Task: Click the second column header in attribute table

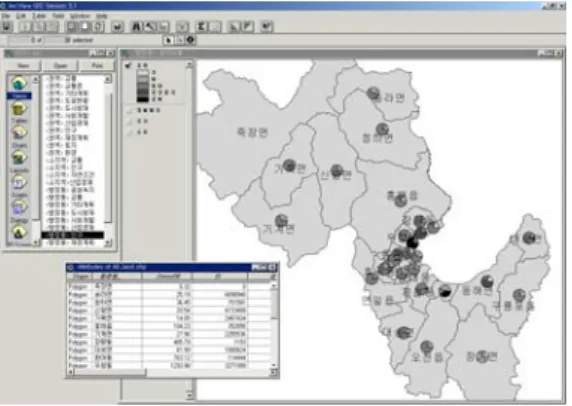Action: 117,277
